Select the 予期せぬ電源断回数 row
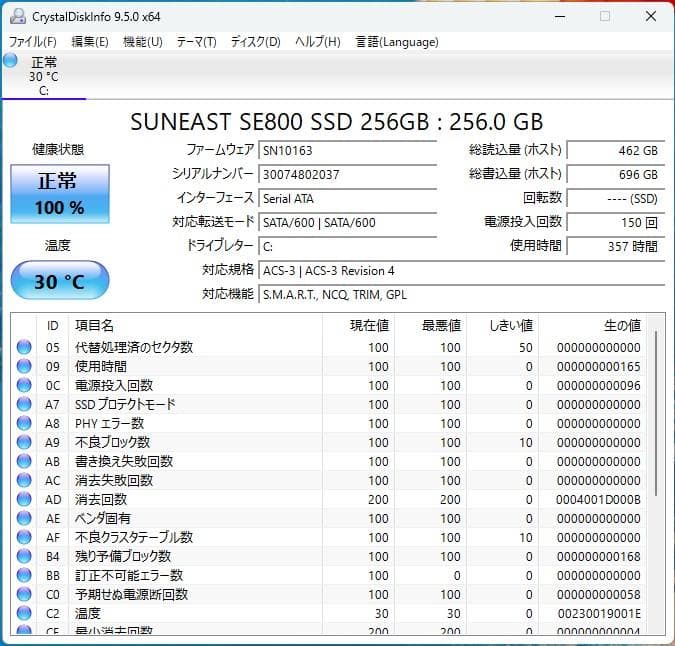Image resolution: width=675 pixels, height=646 pixels. coord(328,594)
